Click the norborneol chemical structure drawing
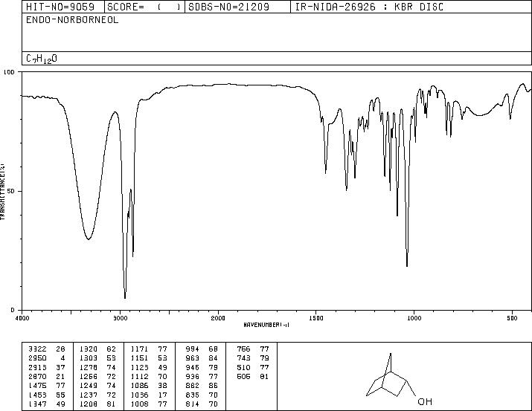532x411 pixels. (399, 379)
